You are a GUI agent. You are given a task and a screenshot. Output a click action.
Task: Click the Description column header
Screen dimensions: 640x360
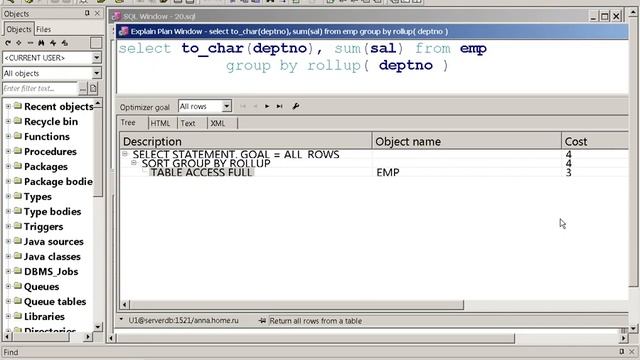click(x=246, y=141)
